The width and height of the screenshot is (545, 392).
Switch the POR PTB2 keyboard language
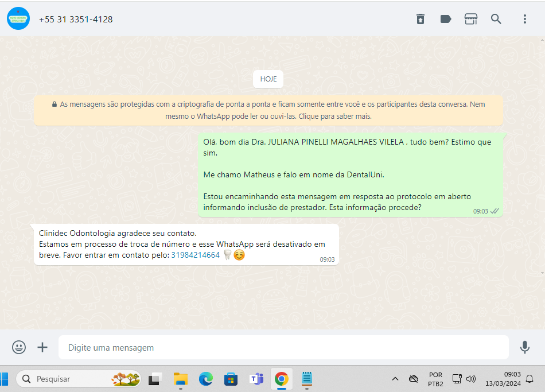(x=435, y=379)
